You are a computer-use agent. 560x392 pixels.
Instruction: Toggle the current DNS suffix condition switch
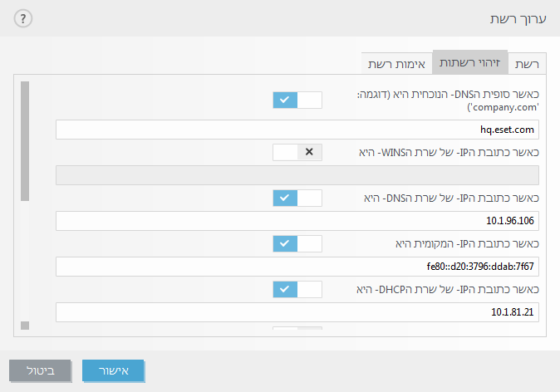pos(297,100)
